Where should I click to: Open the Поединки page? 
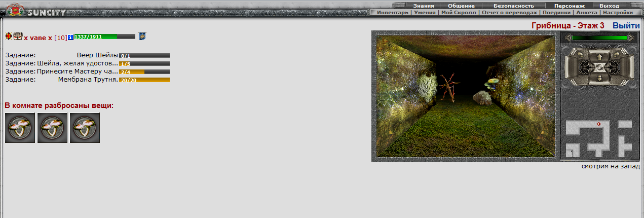(x=556, y=13)
